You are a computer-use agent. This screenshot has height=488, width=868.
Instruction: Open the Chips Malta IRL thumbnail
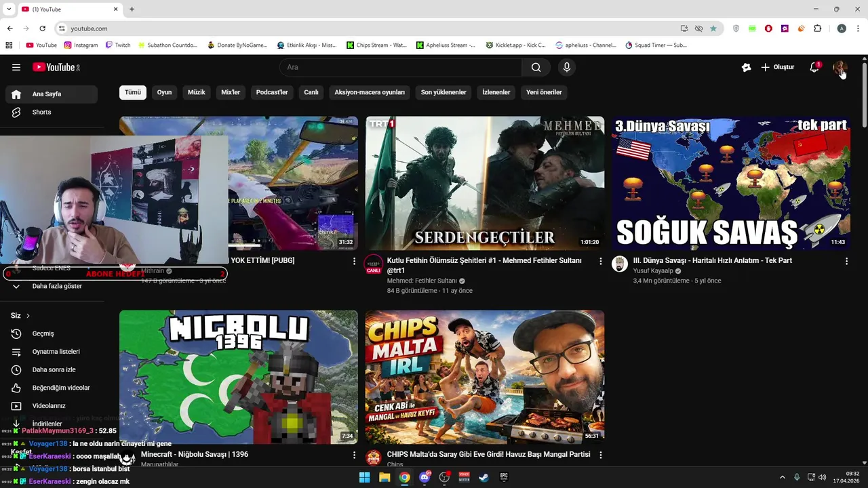coord(485,377)
